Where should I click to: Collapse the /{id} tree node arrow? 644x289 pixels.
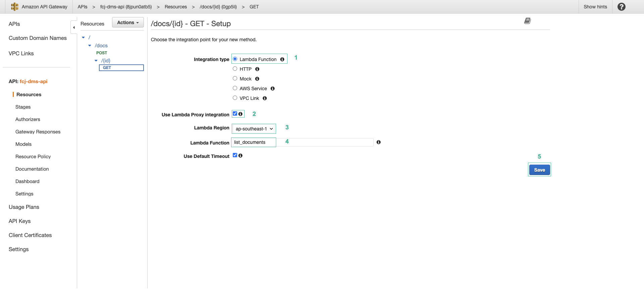pos(96,61)
